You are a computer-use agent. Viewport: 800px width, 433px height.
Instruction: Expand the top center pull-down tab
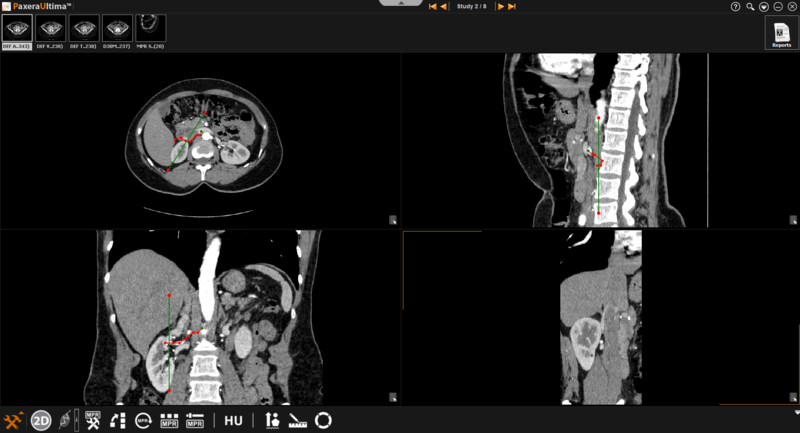(400, 3)
